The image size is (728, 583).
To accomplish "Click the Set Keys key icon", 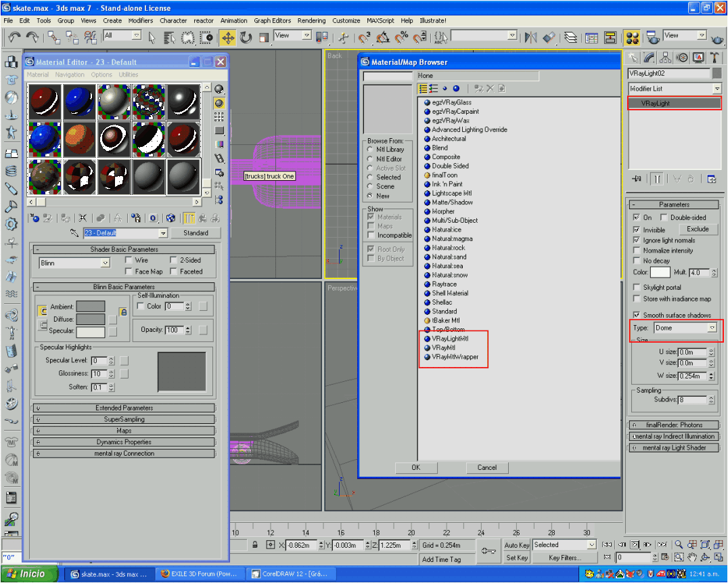I will tap(488, 551).
